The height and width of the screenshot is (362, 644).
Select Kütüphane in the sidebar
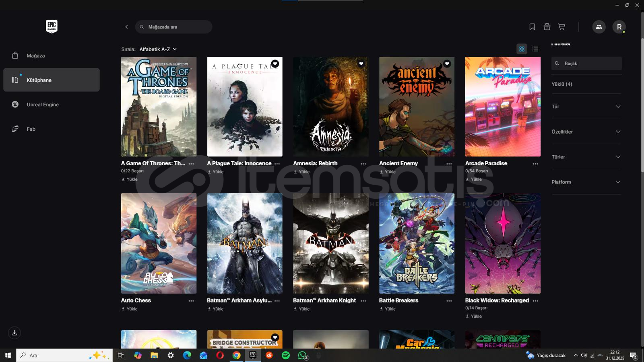52,80
